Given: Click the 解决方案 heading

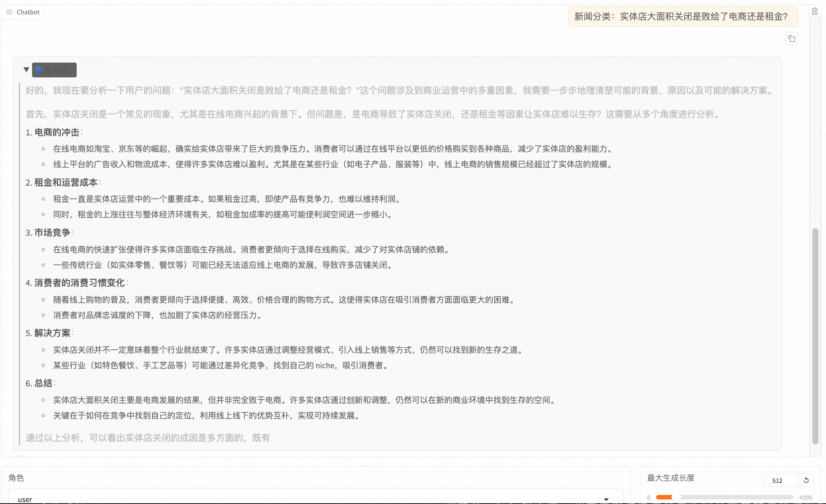Looking at the screenshot, I should point(52,333).
